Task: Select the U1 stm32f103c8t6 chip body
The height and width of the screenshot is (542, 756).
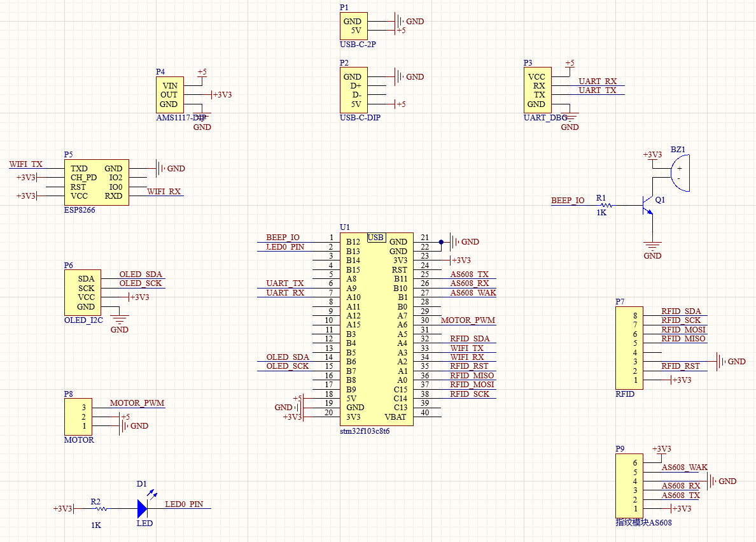Action: 377,329
